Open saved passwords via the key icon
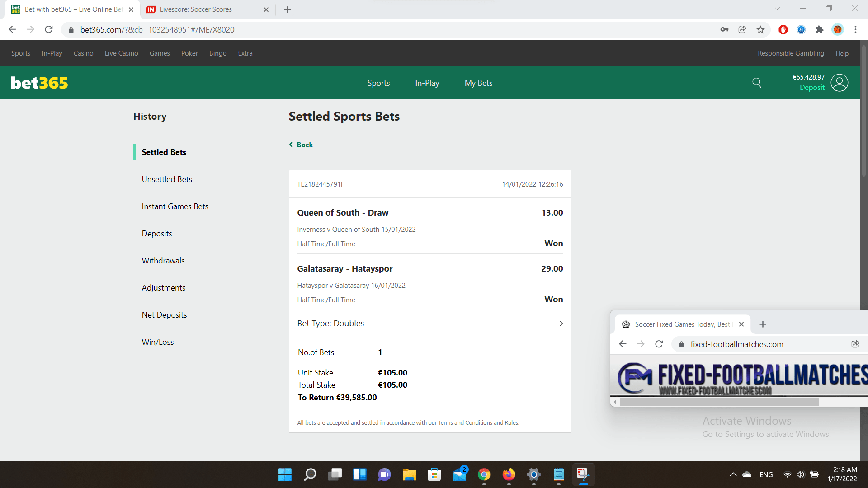 coord(724,29)
